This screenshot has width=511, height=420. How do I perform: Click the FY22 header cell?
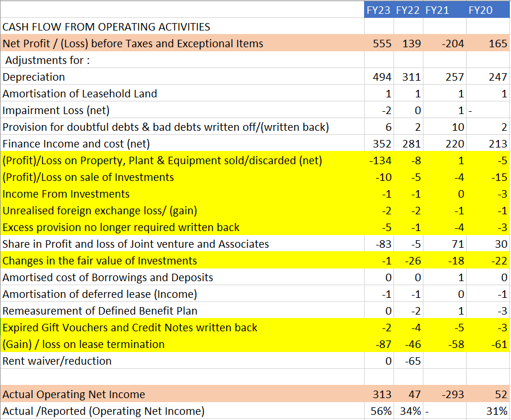(408, 10)
